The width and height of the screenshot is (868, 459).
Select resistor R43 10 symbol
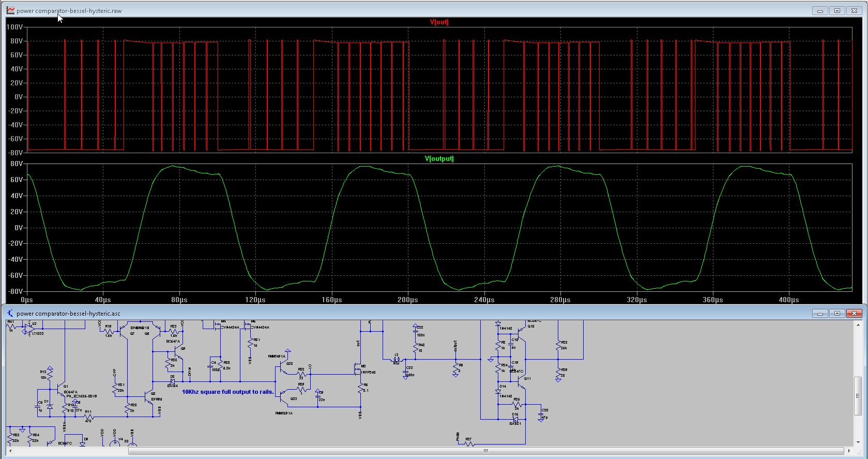point(415,348)
